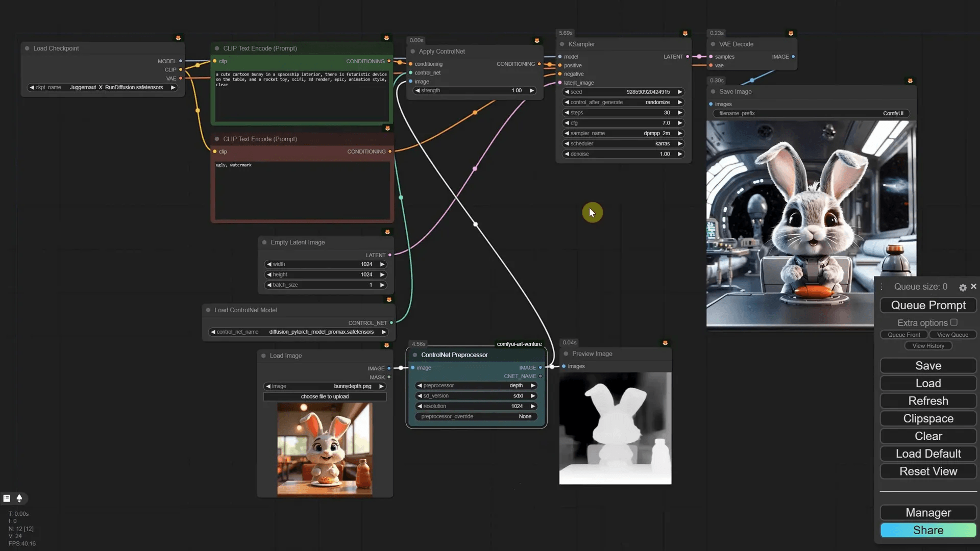
Task: Collapse the Apply ControlNet node via its title dot
Action: coord(412,51)
